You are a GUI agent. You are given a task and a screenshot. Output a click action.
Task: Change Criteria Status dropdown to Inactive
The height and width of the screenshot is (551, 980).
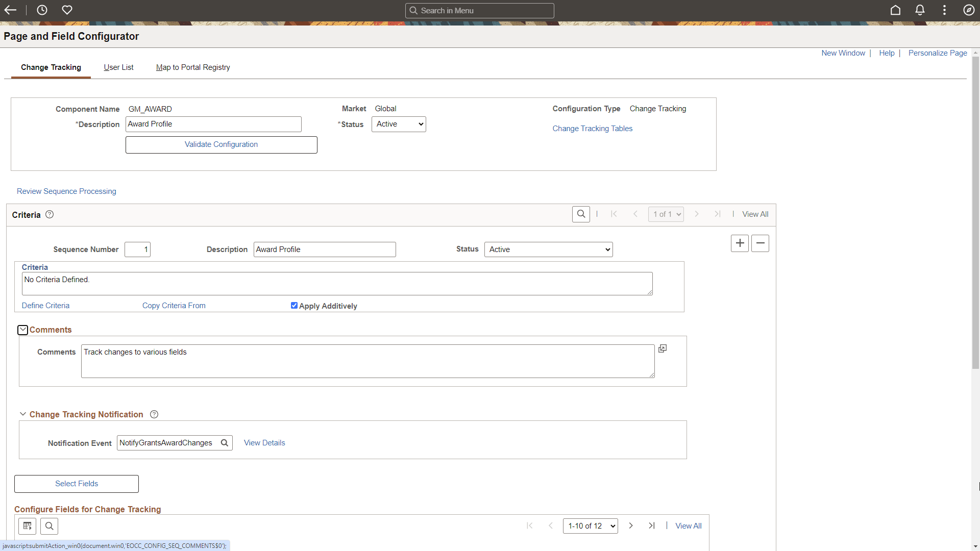548,249
